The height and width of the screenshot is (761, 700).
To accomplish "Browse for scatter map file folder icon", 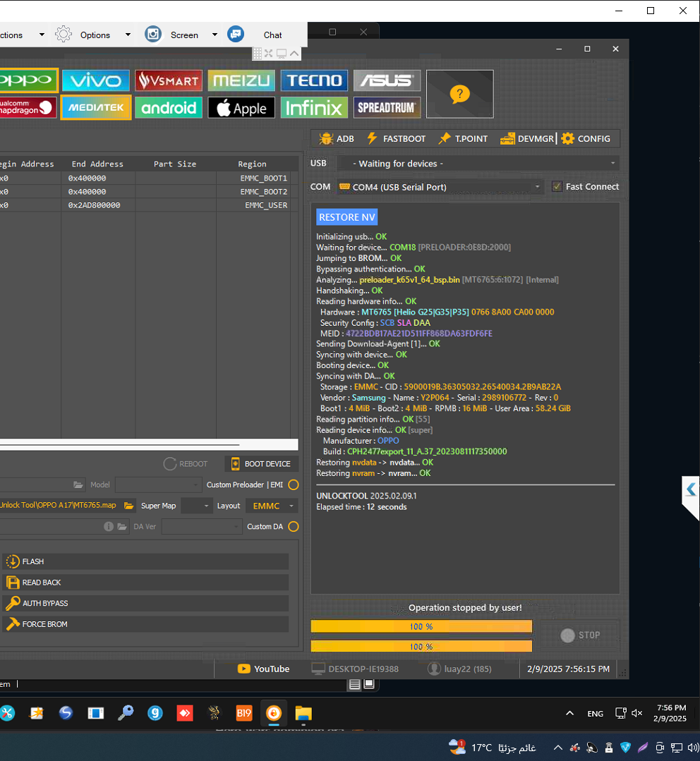I will 128,506.
